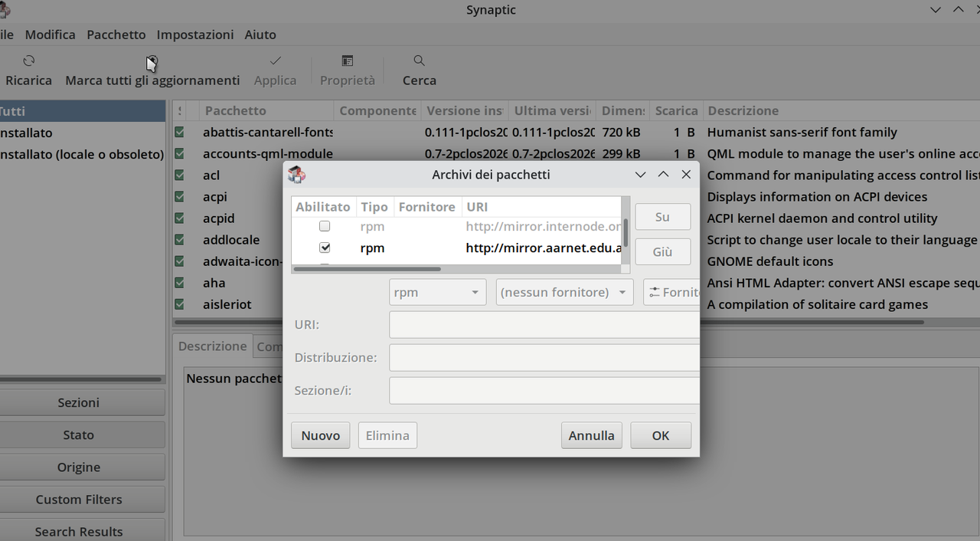980x541 pixels.
Task: Sort by the Pacchetto column header
Action: click(266, 110)
